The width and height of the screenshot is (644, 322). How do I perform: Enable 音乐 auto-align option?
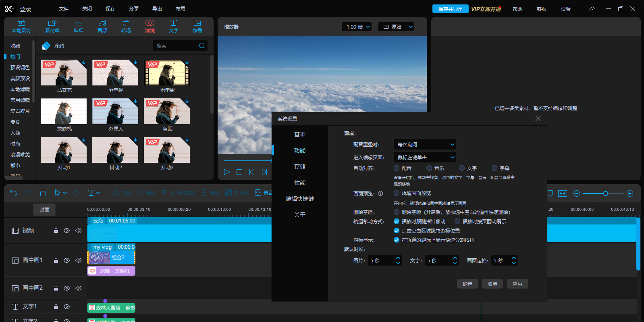[x=429, y=168]
